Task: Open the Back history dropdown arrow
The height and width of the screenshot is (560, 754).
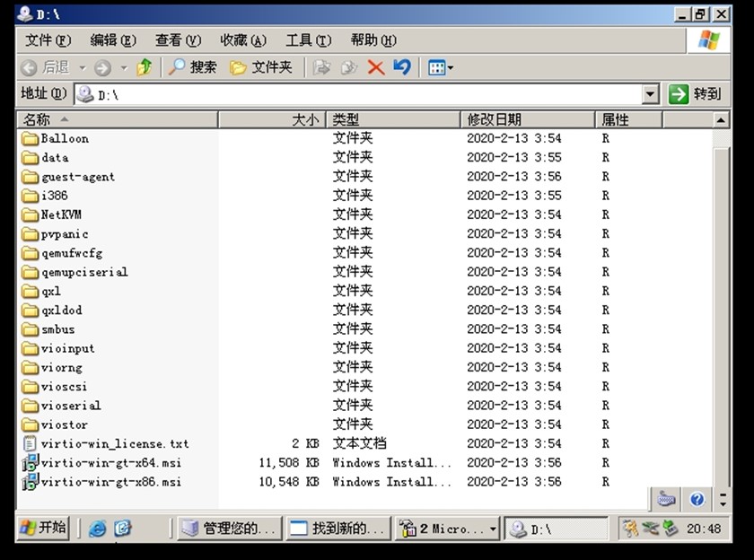Action: point(83,68)
